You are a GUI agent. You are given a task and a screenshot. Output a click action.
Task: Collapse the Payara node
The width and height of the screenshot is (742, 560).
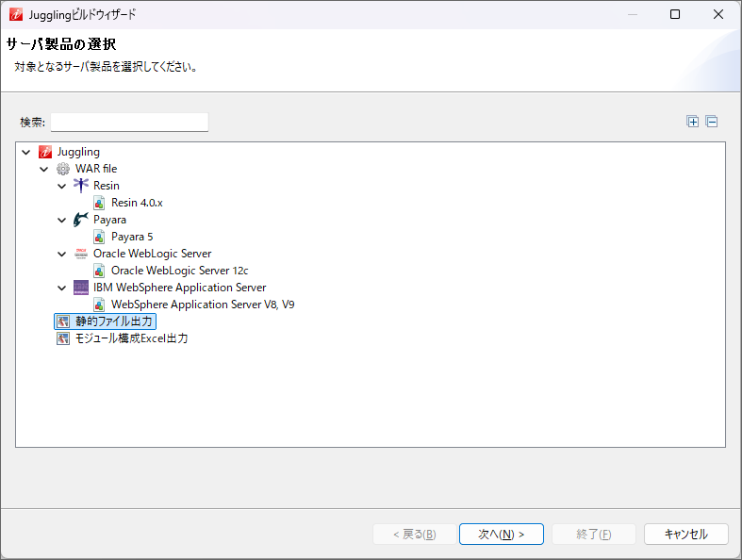[62, 220]
